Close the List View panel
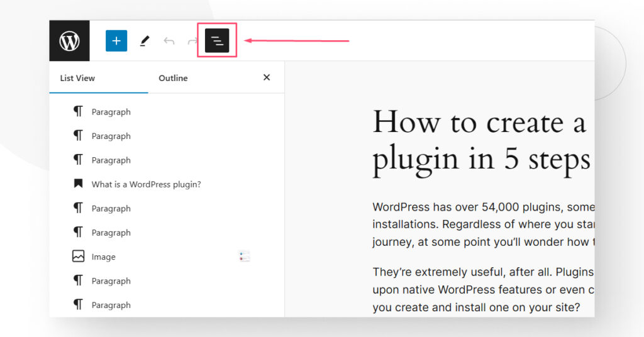This screenshot has width=644, height=337. (267, 77)
